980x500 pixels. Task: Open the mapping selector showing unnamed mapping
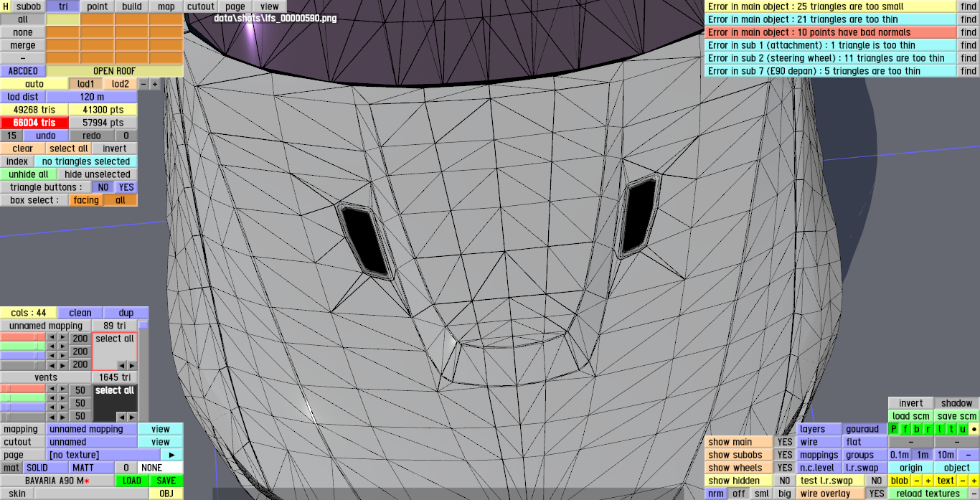92,429
